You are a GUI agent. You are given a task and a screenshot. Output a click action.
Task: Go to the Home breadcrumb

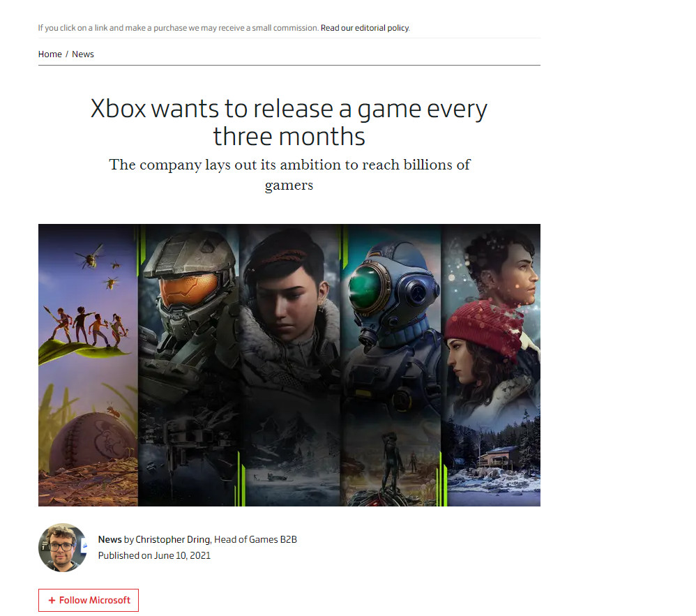(x=50, y=54)
